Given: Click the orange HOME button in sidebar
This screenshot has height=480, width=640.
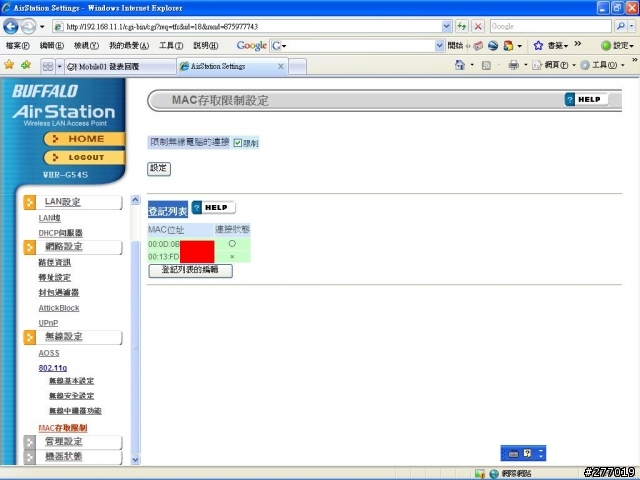Looking at the screenshot, I should point(84,139).
